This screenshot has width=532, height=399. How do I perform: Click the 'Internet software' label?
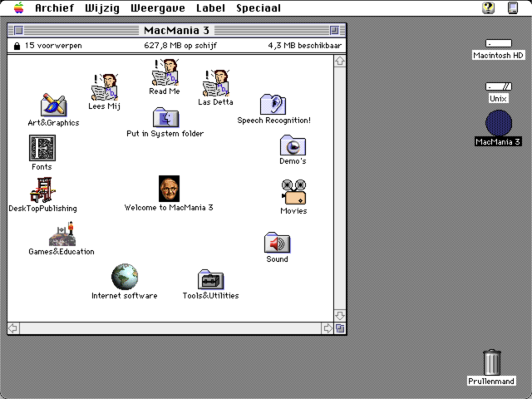click(x=125, y=296)
